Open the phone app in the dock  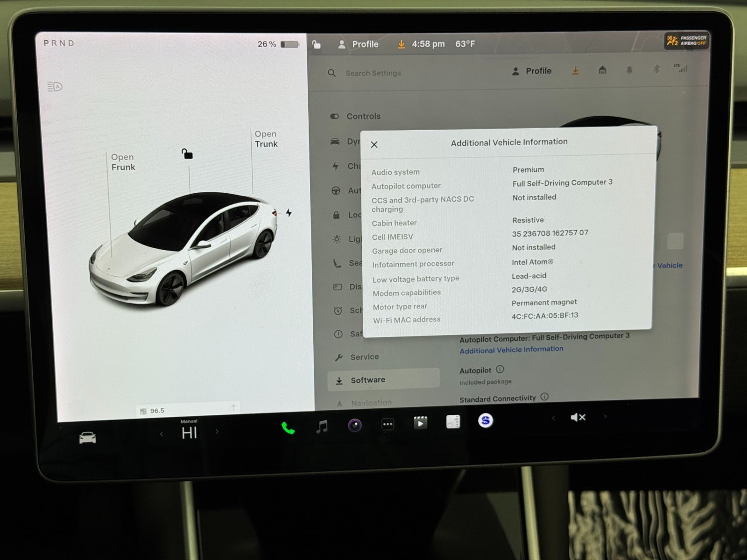(288, 427)
